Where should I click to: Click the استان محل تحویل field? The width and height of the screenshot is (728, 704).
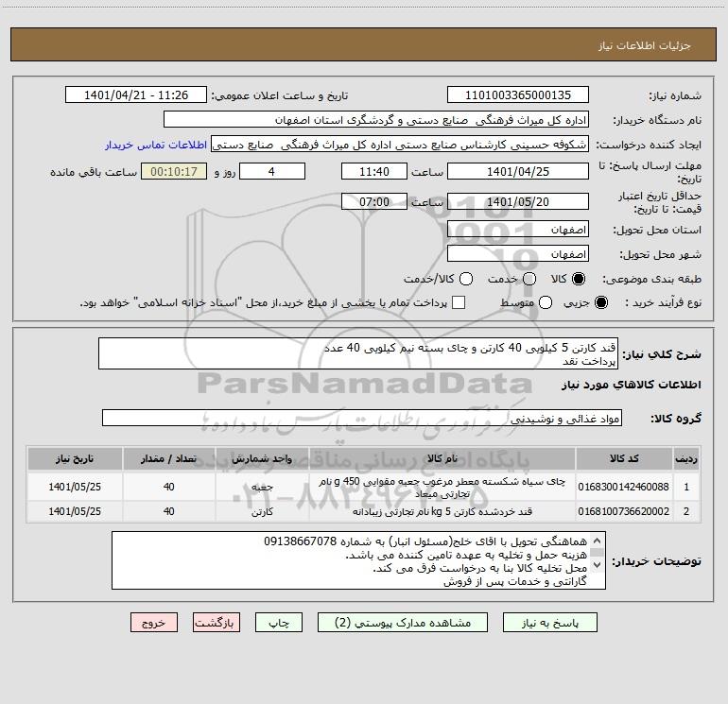[518, 230]
